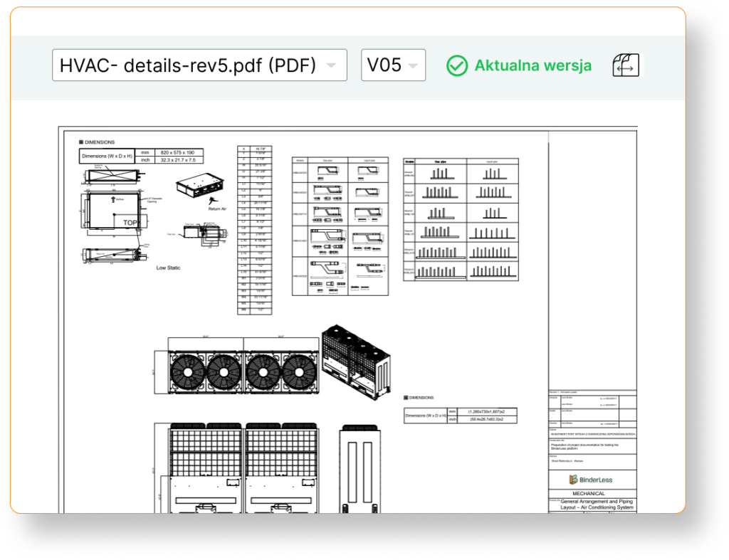Click the Aktualna wersja status label

point(533,65)
